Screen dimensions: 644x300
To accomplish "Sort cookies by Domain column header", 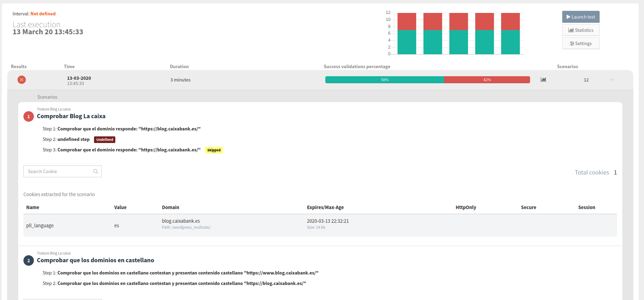I will pyautogui.click(x=171, y=207).
